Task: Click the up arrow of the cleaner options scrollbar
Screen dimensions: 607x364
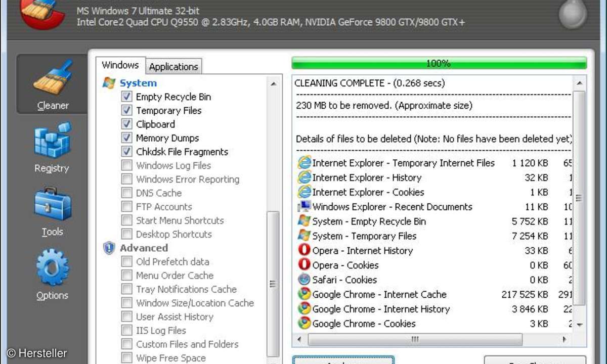Action: point(273,84)
